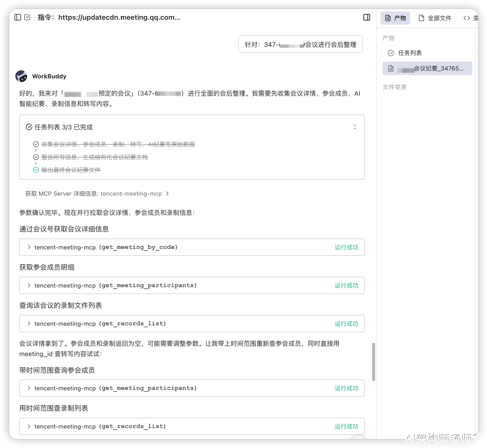Viewport: 487px width, 448px height.
Task: Open 任务列表 in the 产物 panel
Action: (x=409, y=53)
